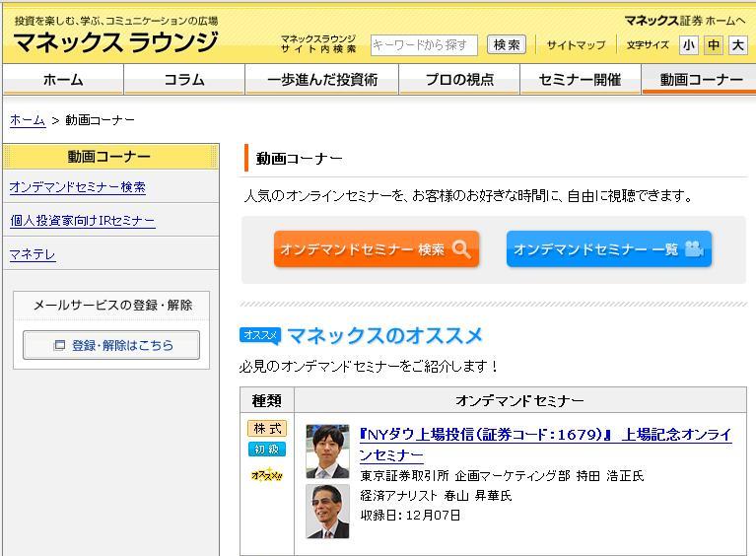Click the photo of speaker 持田 浩正氏
The width and height of the screenshot is (756, 556).
tap(327, 452)
